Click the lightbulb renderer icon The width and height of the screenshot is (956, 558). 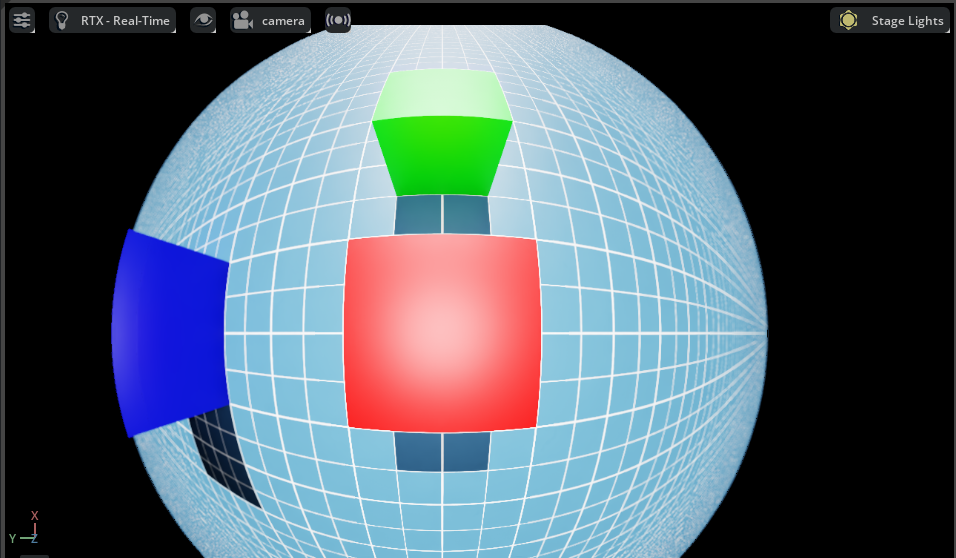point(63,20)
